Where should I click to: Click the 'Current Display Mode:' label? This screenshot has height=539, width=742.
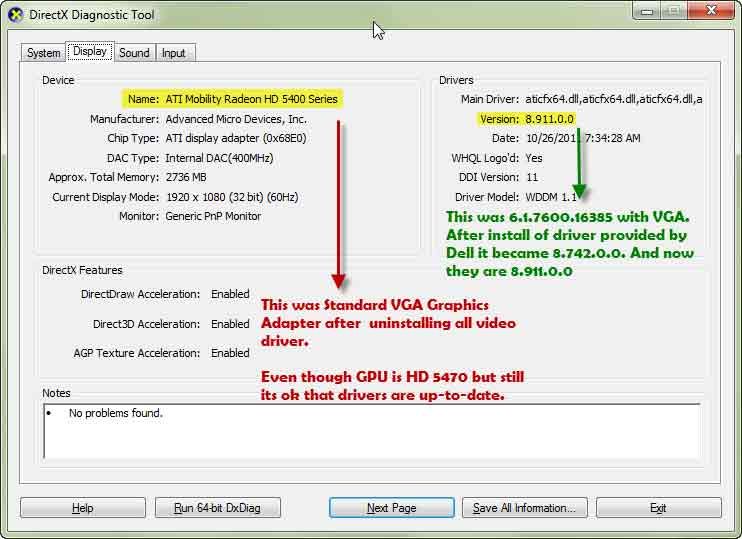(106, 197)
